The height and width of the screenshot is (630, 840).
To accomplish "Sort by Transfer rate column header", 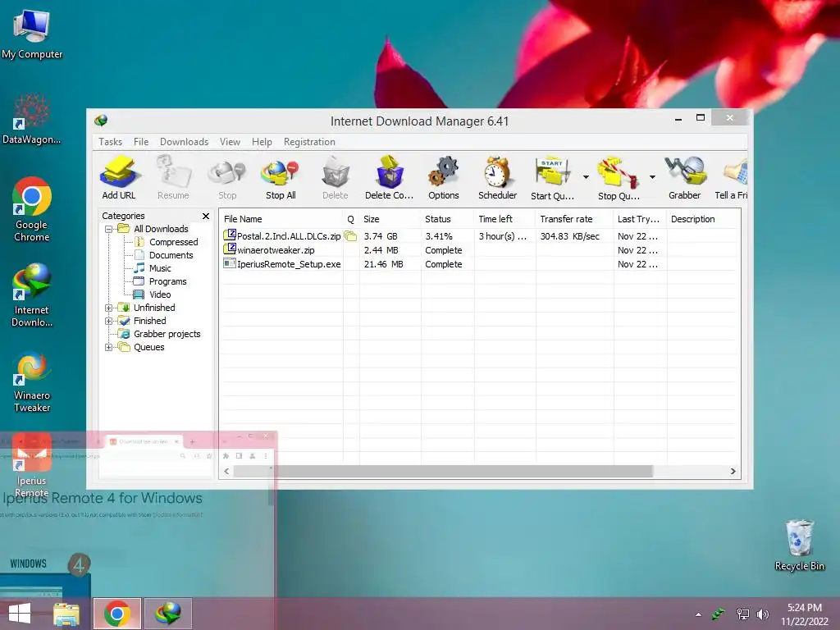I will click(574, 219).
